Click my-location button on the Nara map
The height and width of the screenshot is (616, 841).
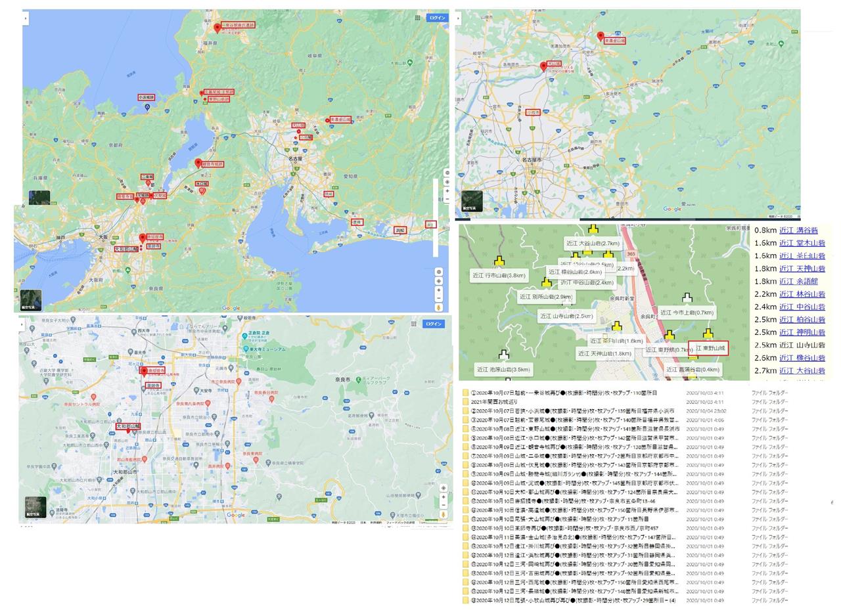pyautogui.click(x=443, y=488)
